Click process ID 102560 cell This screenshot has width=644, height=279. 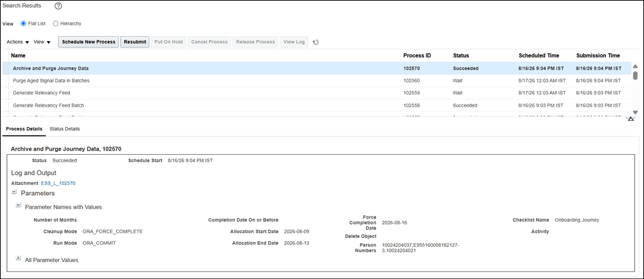click(x=411, y=80)
